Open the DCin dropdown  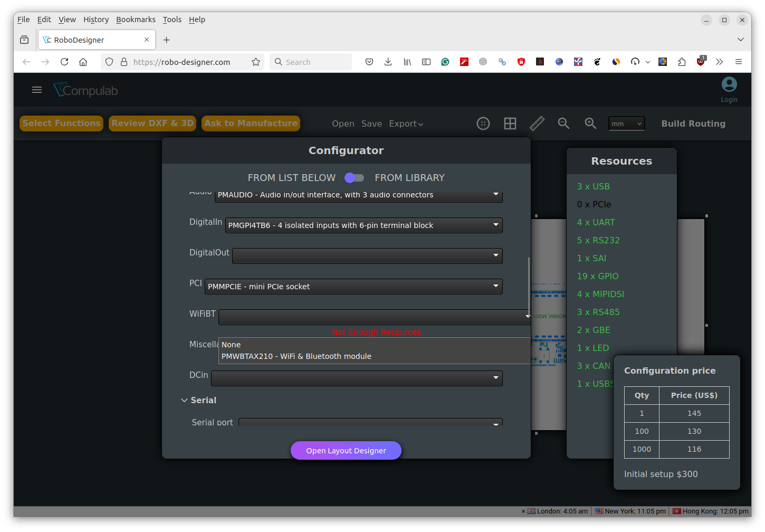357,378
